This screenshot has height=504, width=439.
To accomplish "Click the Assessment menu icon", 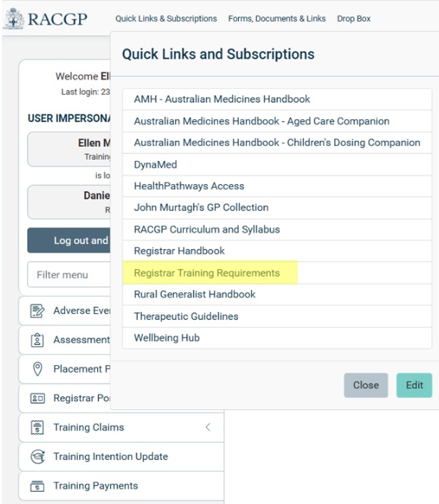I will click(x=38, y=340).
